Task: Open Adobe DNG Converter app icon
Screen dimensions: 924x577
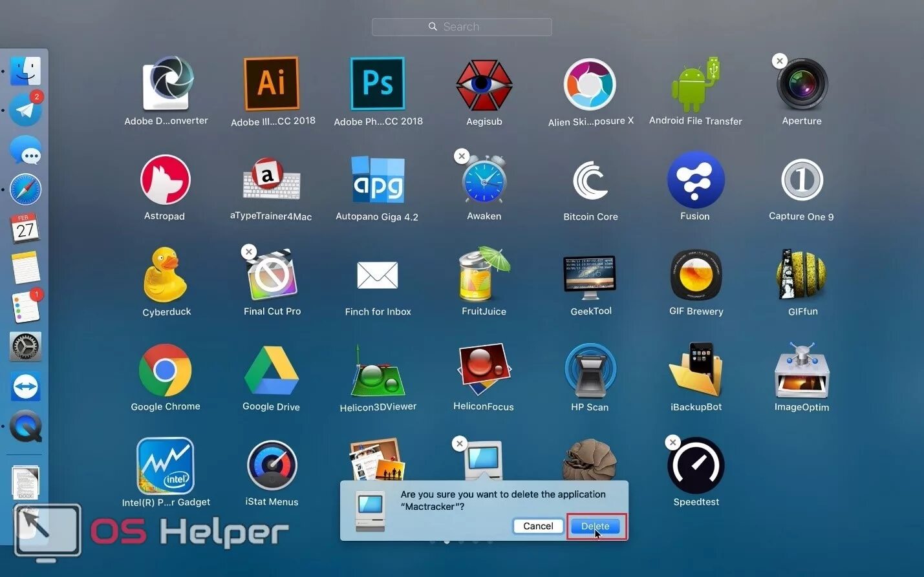Action: coord(167,83)
